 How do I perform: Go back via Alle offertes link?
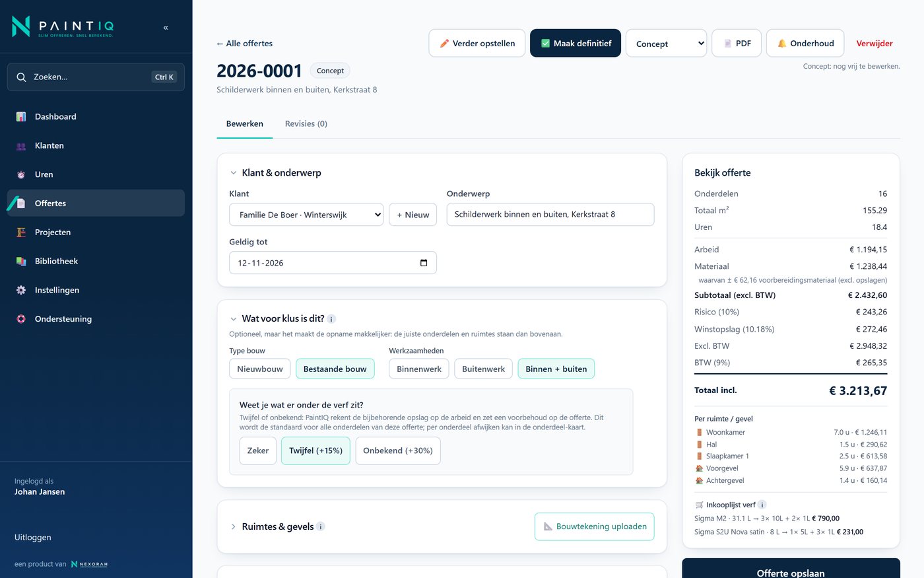244,44
